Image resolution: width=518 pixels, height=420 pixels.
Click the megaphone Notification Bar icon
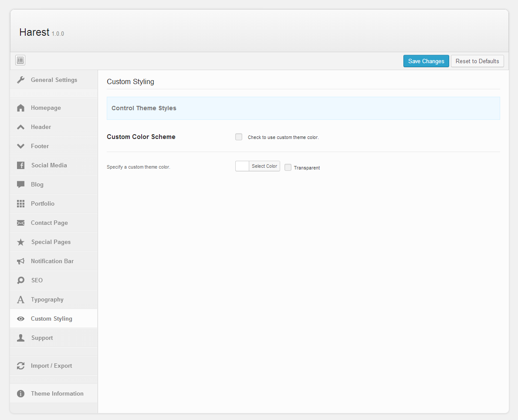(x=20, y=261)
